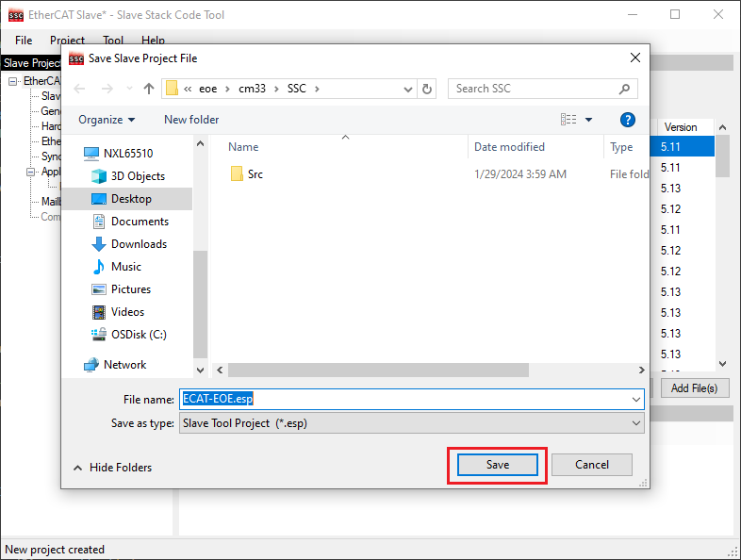Image resolution: width=741 pixels, height=560 pixels.
Task: Open OSDisk (C:) drive
Action: click(x=136, y=335)
